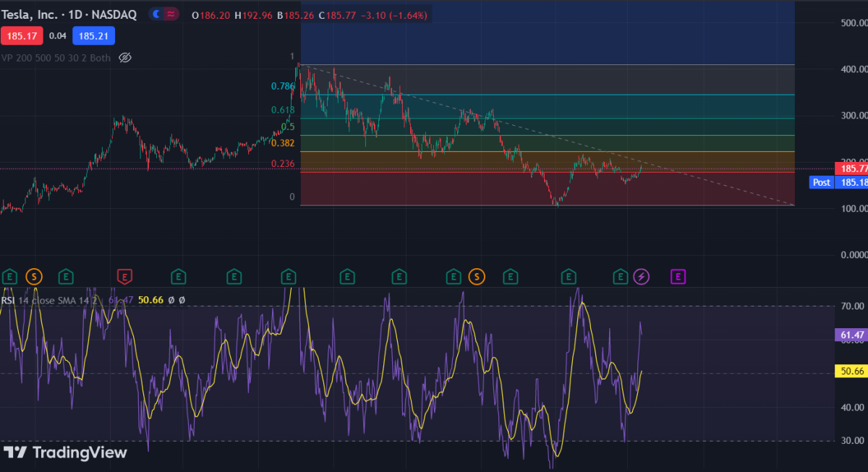Click the red E earnings badge
Screen dimensions: 868x472
[x=125, y=276]
